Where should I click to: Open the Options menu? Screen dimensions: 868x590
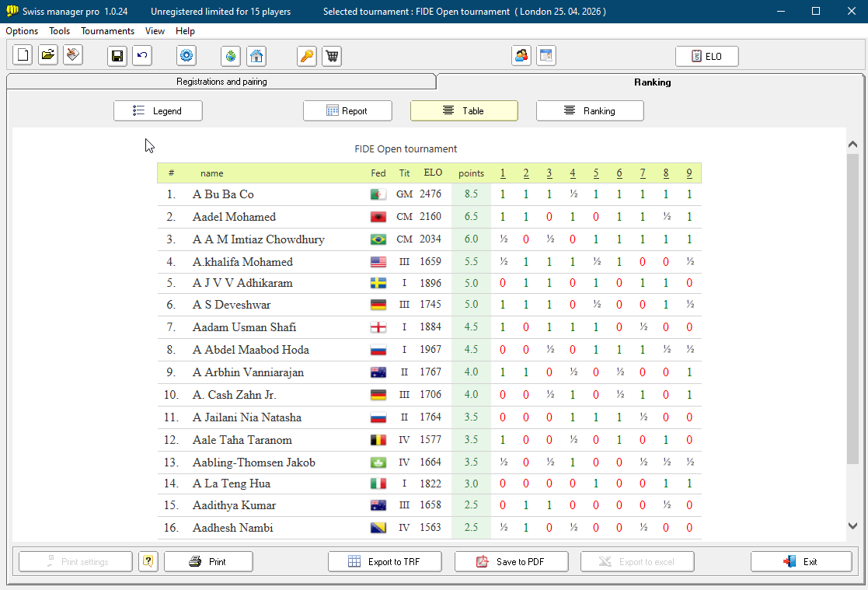pos(22,31)
